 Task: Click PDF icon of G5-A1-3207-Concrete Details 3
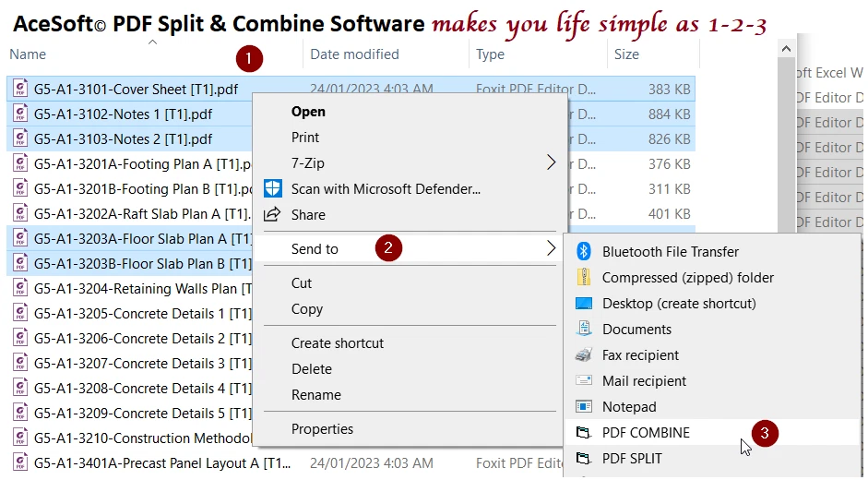pyautogui.click(x=20, y=363)
